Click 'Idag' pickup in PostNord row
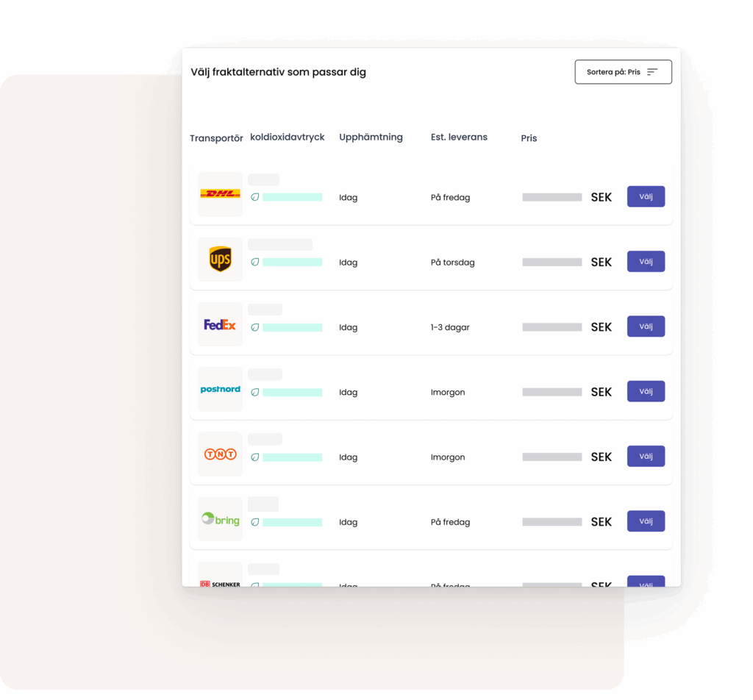Viewport: 753px width, 700px height. [x=348, y=392]
